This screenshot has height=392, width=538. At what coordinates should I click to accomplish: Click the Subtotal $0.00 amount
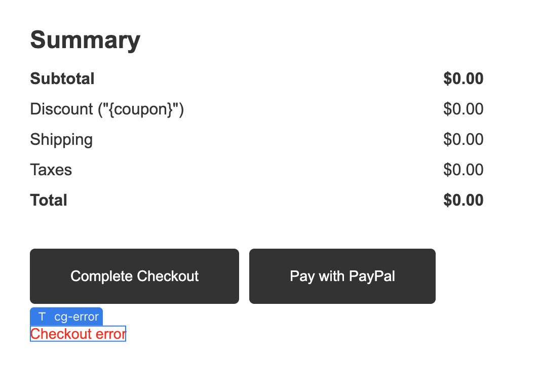[x=463, y=79]
